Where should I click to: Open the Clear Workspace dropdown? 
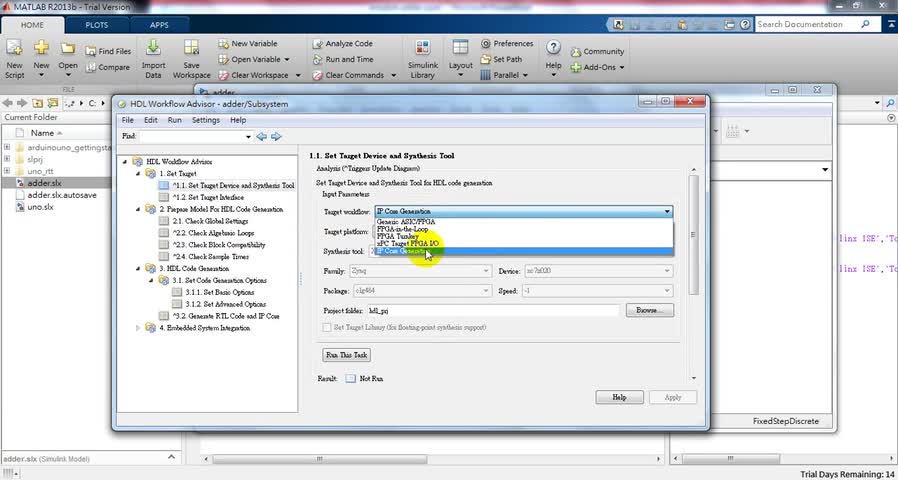point(298,75)
